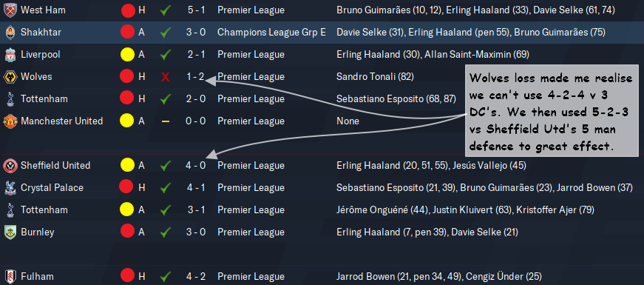Click the Liverpool club crest

click(x=10, y=54)
